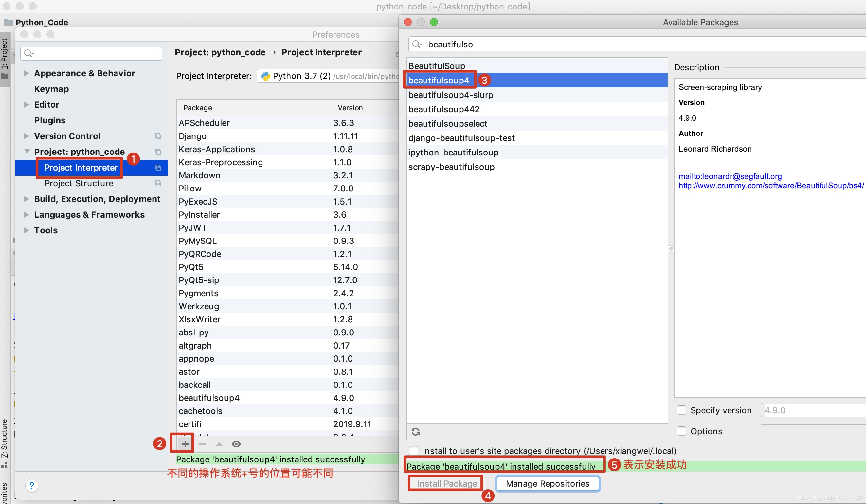Open the Specify version combo box
The height and width of the screenshot is (504, 866).
pos(813,410)
